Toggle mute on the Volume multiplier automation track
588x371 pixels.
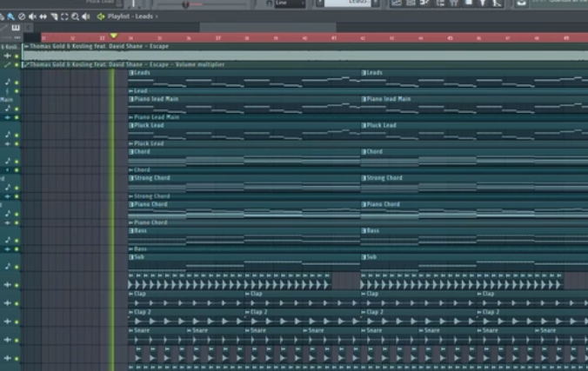click(17, 65)
